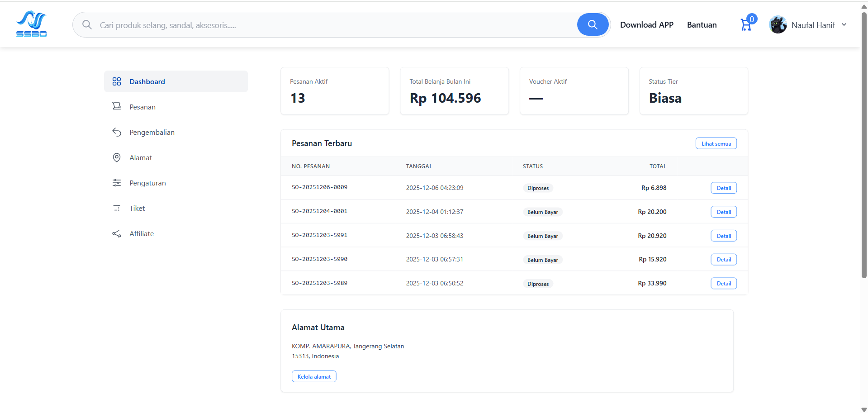Open the Pesanan menu item

click(x=142, y=107)
